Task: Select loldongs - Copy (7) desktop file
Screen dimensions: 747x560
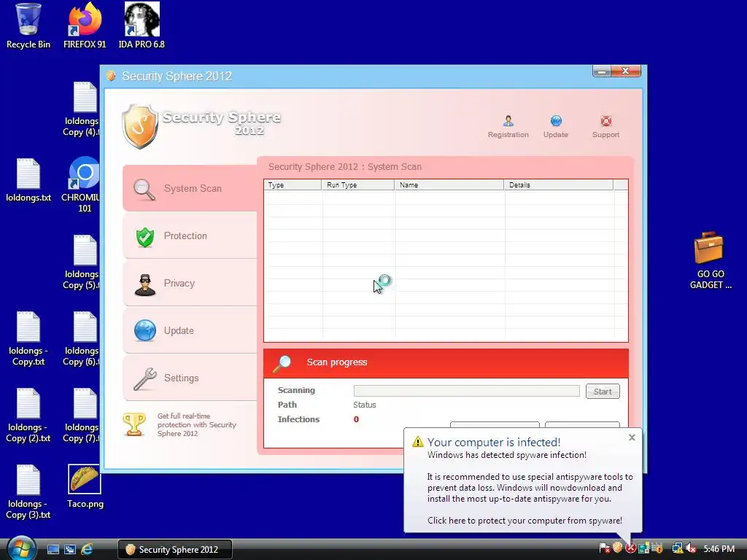Action: (x=82, y=416)
